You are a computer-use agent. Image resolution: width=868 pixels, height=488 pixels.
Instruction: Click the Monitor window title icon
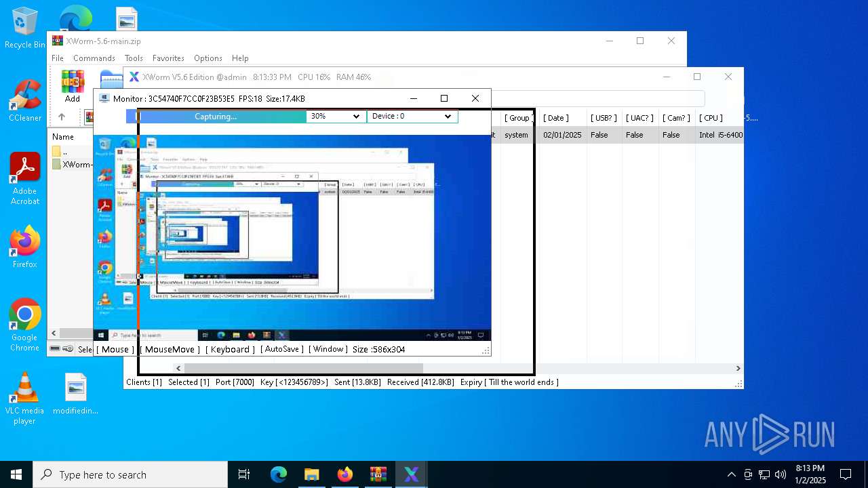104,98
